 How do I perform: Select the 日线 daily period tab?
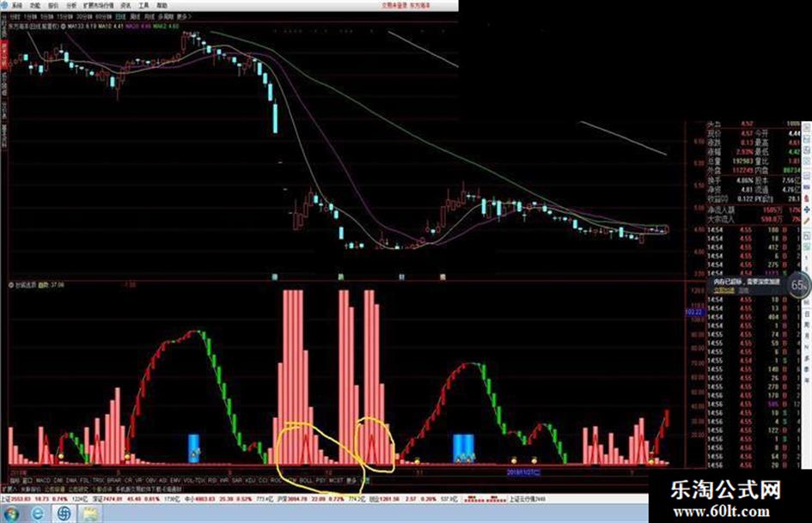[120, 16]
